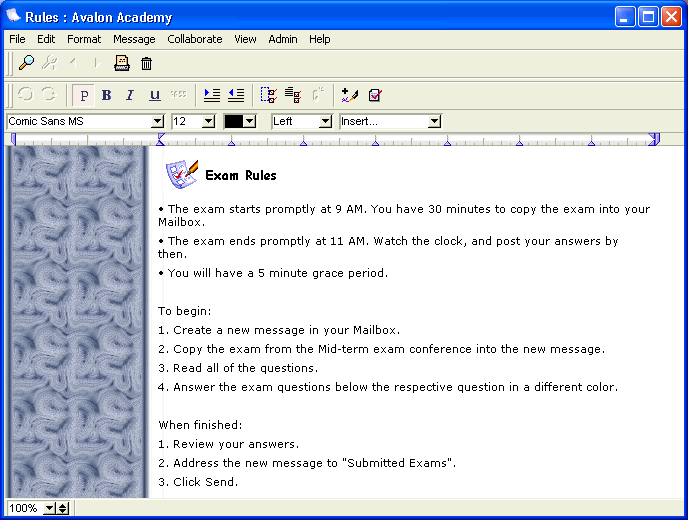Decrease paragraph indent
Screen dimensions: 688x520
[236, 95]
